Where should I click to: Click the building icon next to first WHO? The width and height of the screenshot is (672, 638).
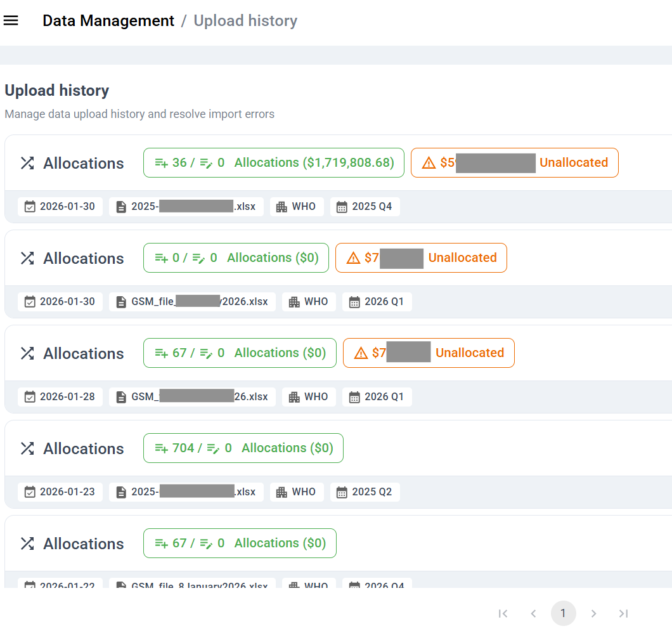tap(281, 207)
